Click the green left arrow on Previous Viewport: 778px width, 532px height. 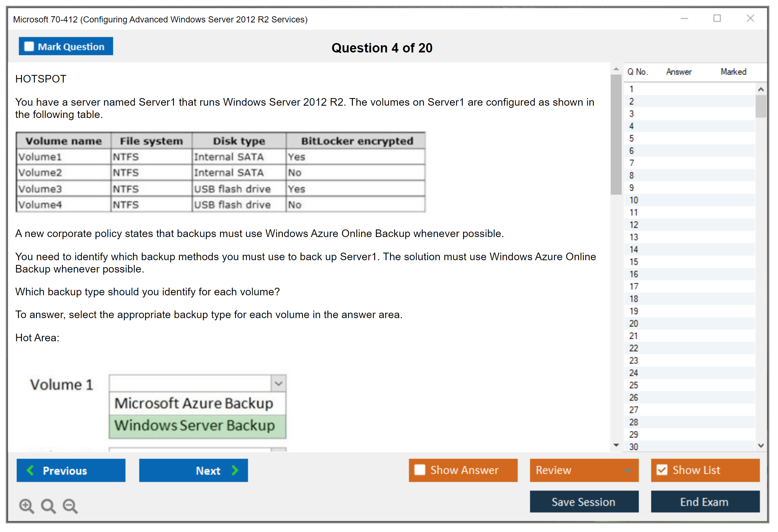30,470
